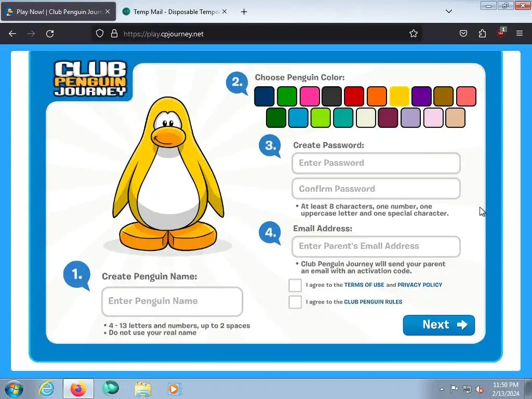The height and width of the screenshot is (399, 532).
Task: Click the Club Penguin Journey logo
Action: pyautogui.click(x=90, y=78)
